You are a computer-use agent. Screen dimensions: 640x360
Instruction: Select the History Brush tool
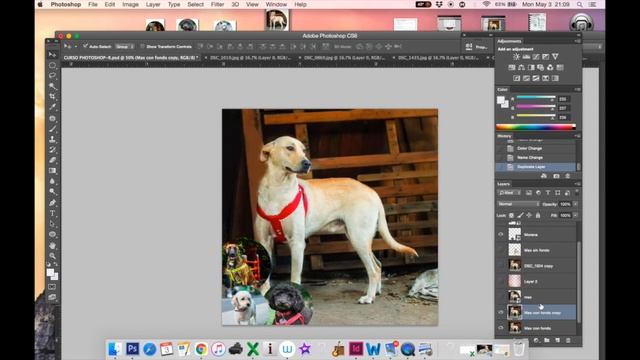pos(52,150)
